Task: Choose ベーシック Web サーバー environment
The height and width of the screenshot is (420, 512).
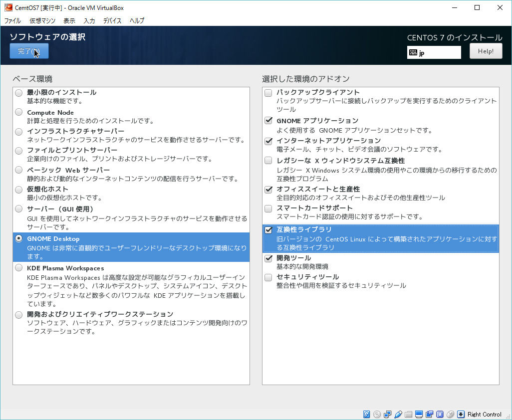Action: pyautogui.click(x=19, y=170)
